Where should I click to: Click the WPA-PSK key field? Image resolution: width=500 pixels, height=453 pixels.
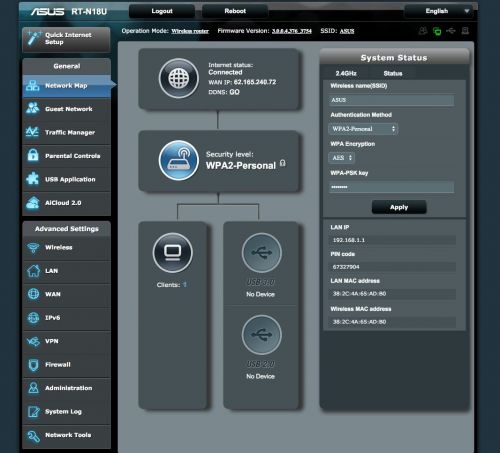(x=391, y=187)
